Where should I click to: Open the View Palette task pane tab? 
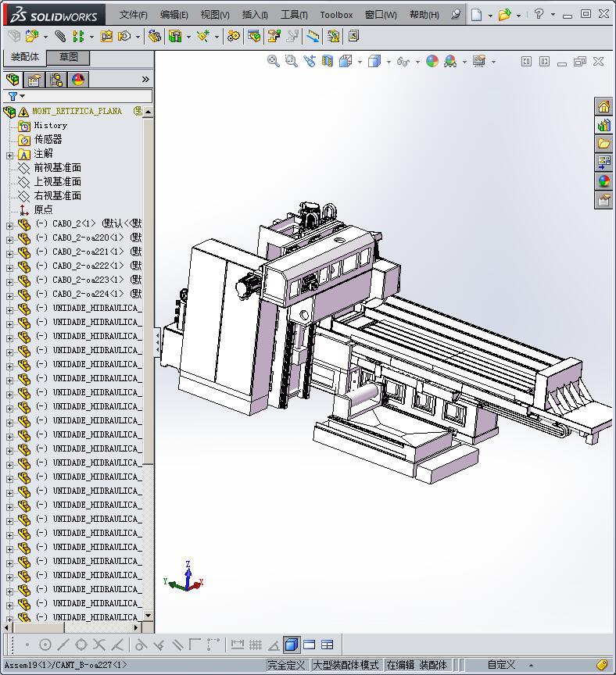pyautogui.click(x=603, y=162)
